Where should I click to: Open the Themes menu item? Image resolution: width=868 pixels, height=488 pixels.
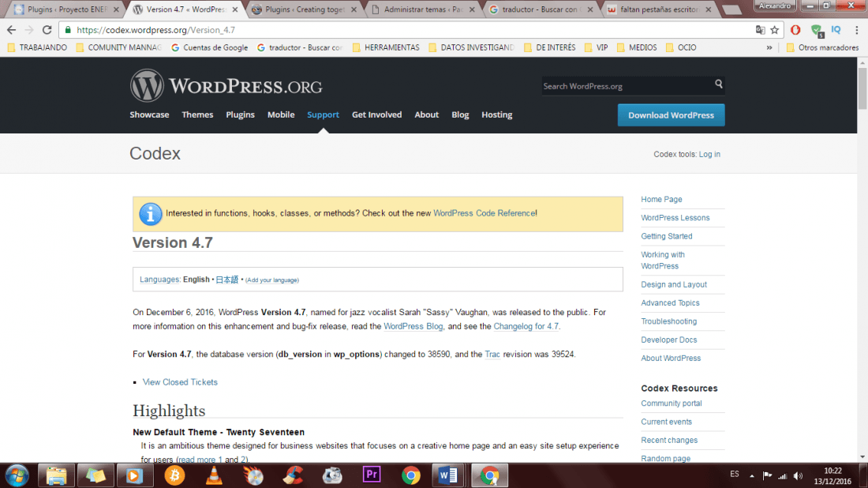[x=197, y=114]
